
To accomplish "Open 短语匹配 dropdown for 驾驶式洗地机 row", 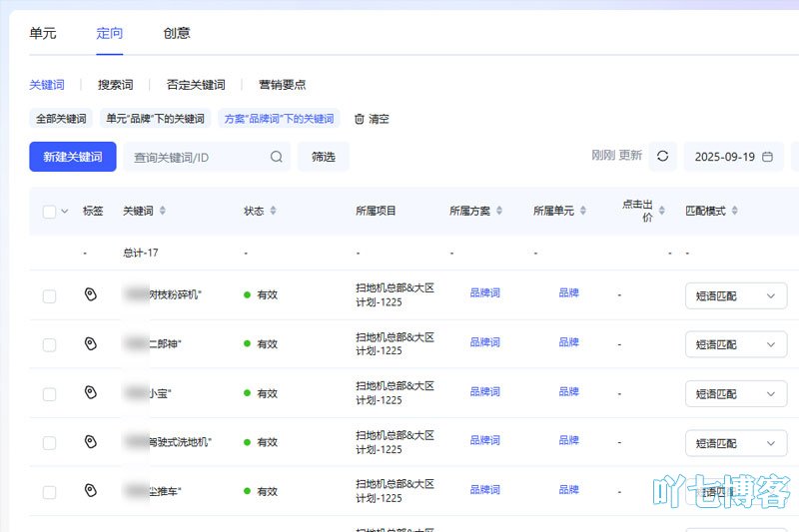I will tap(736, 443).
